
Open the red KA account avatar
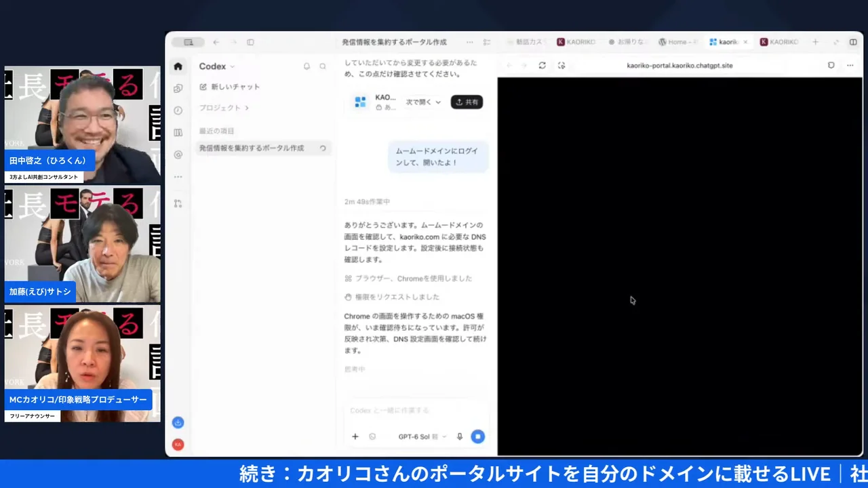(178, 445)
